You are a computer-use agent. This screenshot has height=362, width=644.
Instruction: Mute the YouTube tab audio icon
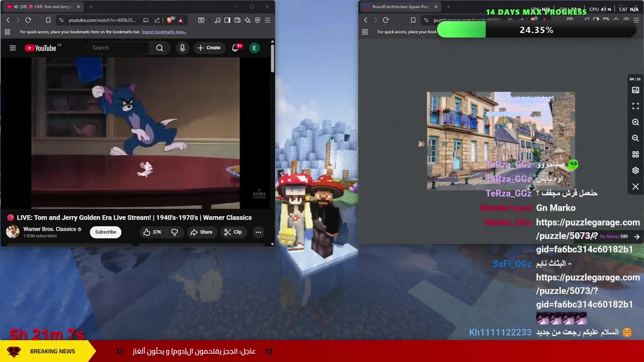click(16, 7)
